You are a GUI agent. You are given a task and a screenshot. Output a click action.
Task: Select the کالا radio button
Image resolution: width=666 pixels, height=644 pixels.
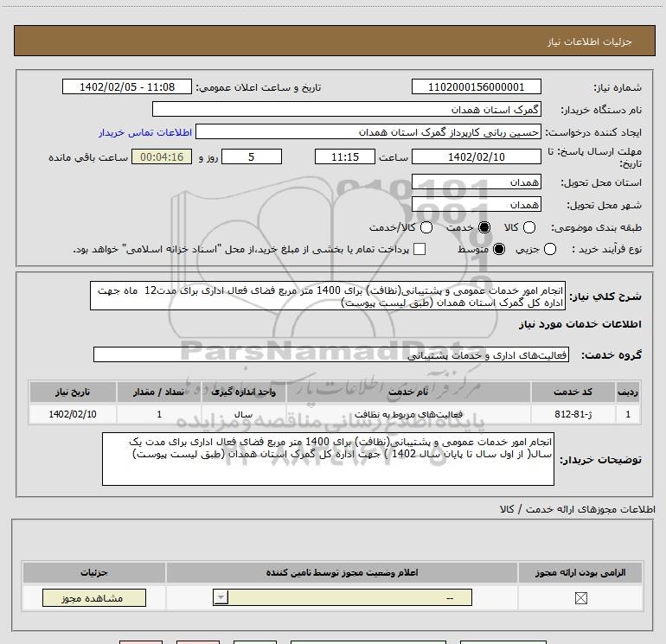pyautogui.click(x=529, y=227)
